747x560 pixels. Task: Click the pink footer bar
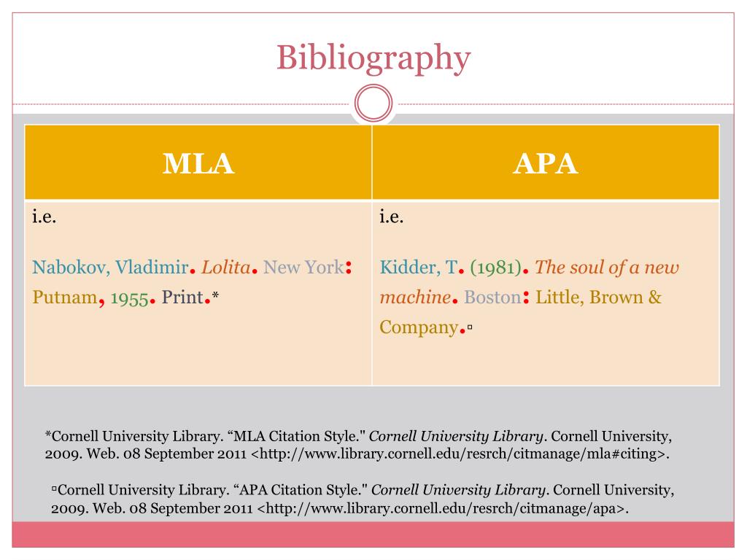coord(373,534)
